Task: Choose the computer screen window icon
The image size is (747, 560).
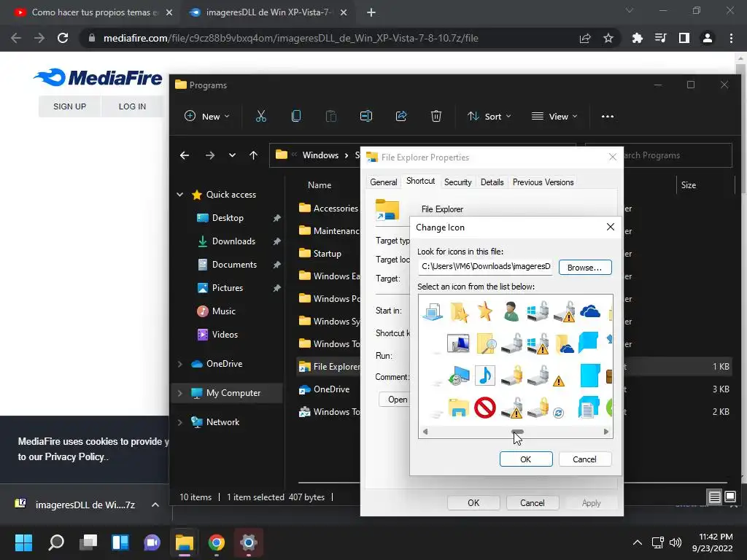Action: coord(458,343)
